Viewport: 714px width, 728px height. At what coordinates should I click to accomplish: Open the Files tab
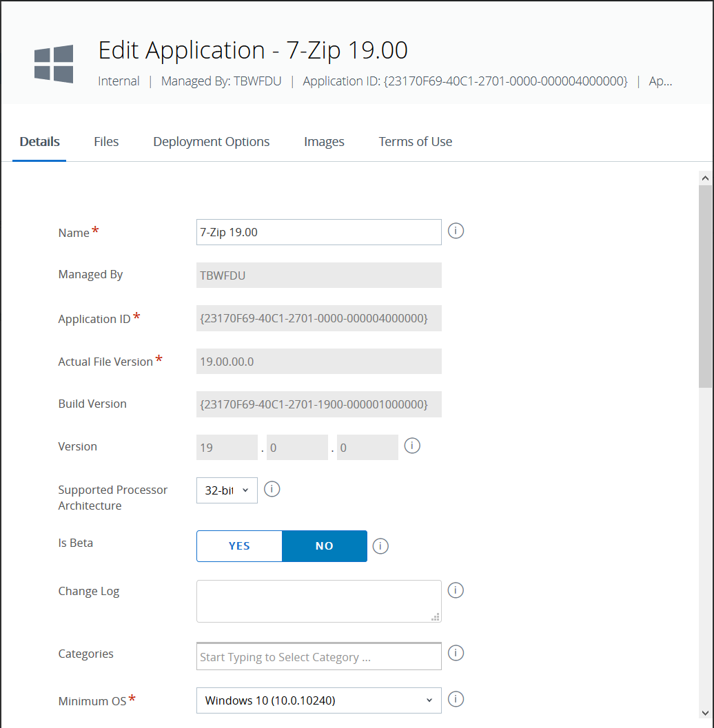[106, 142]
